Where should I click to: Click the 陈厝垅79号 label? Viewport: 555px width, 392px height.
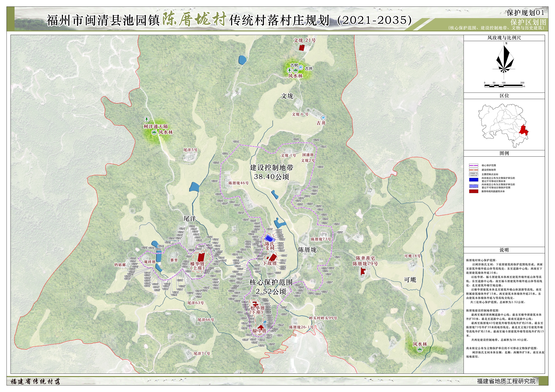(365, 264)
